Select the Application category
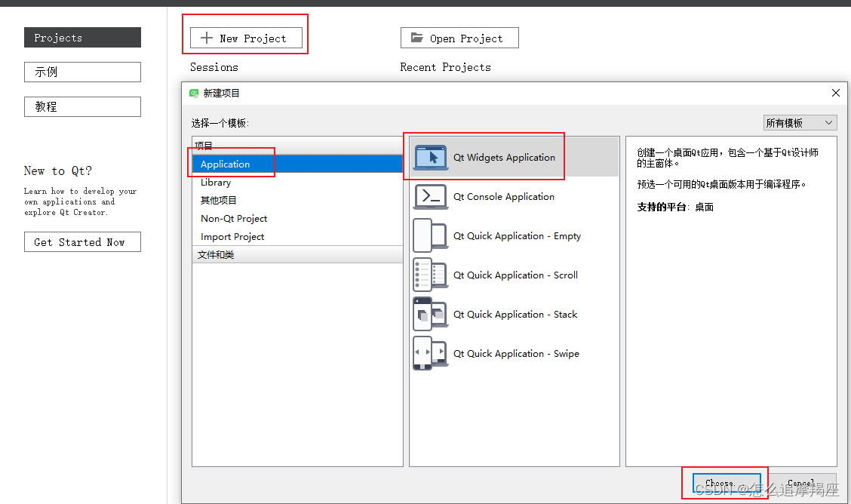851x504 pixels. tap(297, 164)
